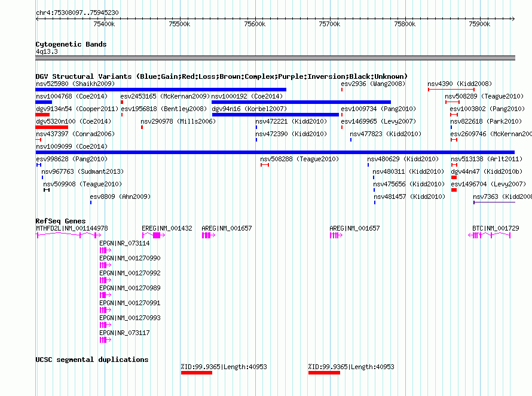The width and height of the screenshot is (532, 396).
Task: Click the first AREG NM_001657 gene glyph
Action: (x=209, y=235)
